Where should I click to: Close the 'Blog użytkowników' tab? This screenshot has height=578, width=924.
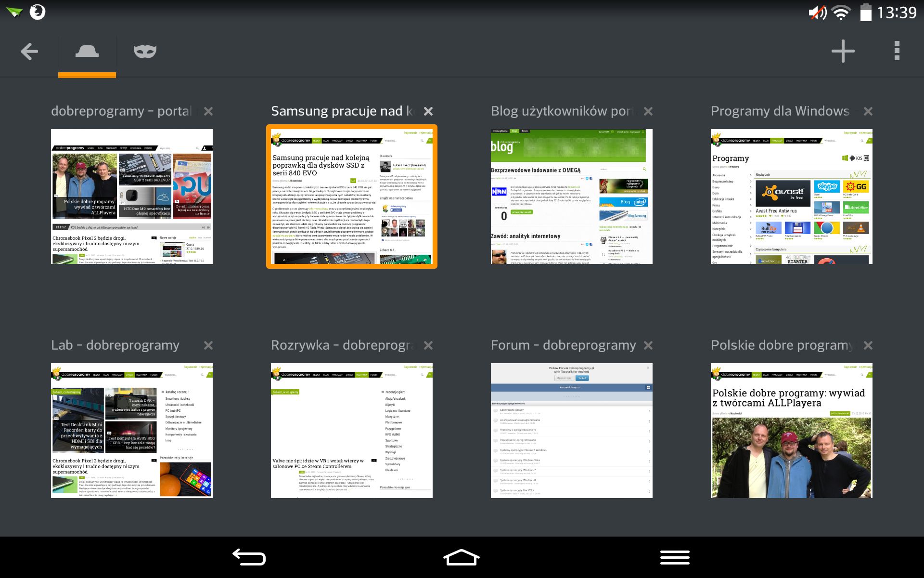tap(648, 111)
